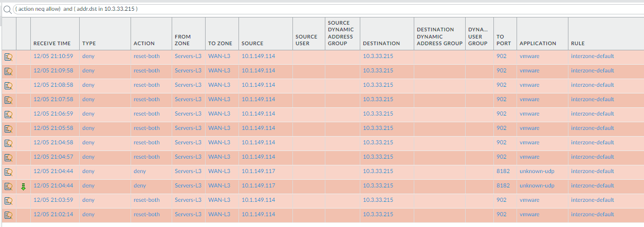
Task: Click interzone-default rule in top row
Action: (x=592, y=56)
